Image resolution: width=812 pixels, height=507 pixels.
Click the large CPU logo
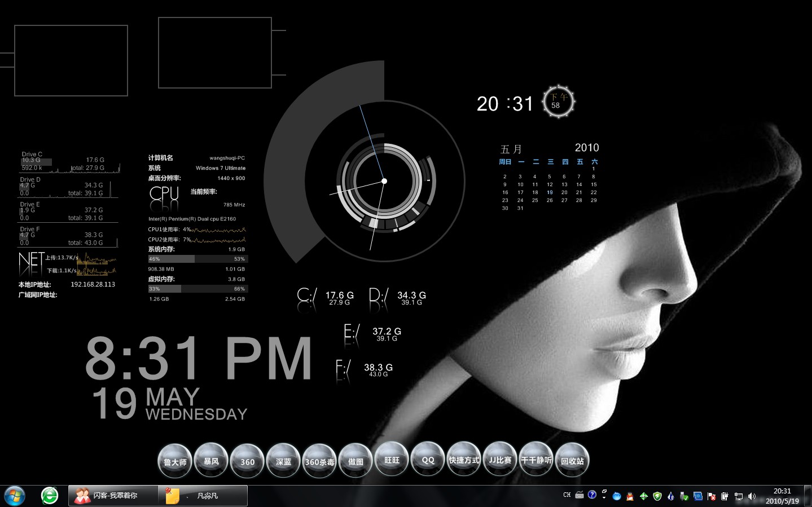164,194
